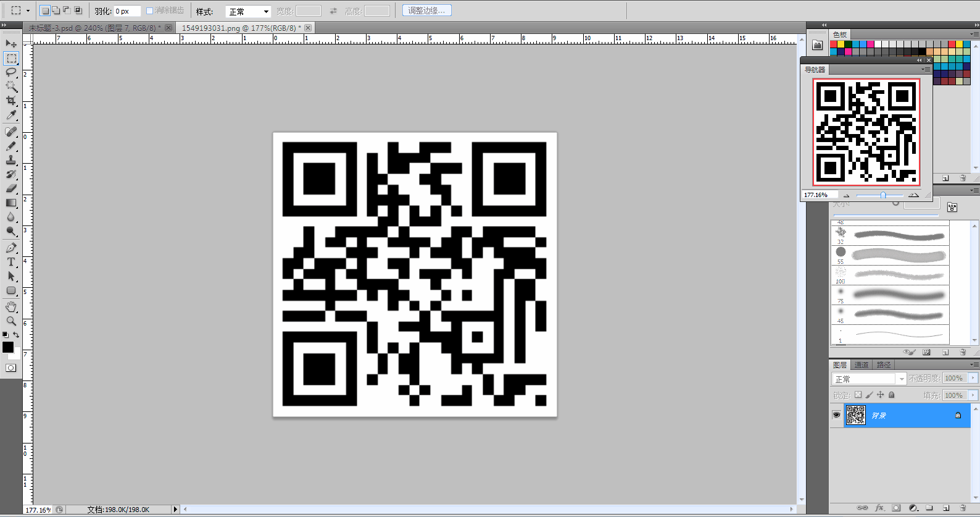
Task: Select the Horizontal Type tool
Action: [11, 262]
